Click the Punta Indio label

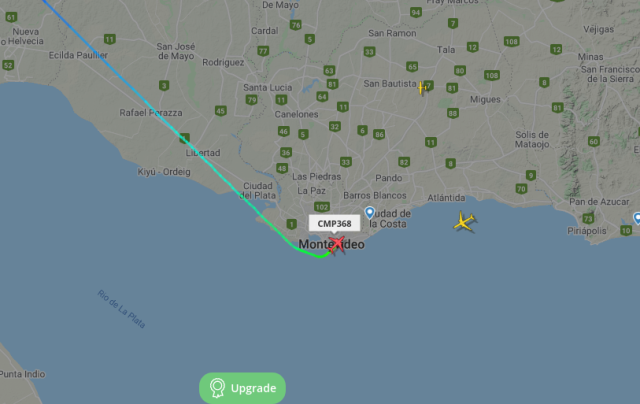point(22,374)
